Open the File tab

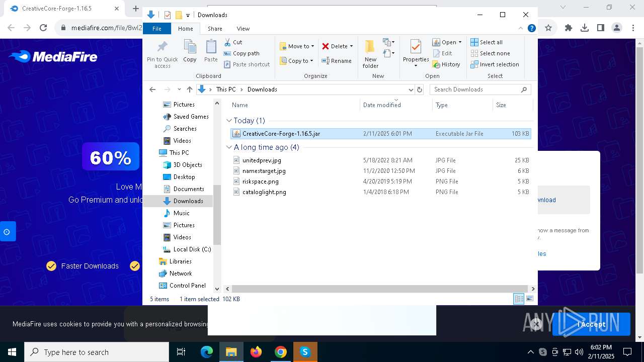pos(157,29)
